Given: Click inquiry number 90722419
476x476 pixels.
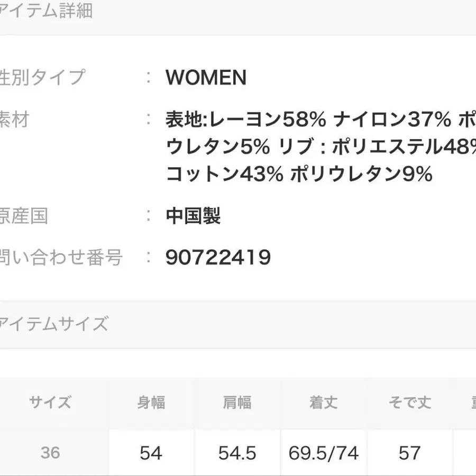Looking at the screenshot, I should [218, 258].
